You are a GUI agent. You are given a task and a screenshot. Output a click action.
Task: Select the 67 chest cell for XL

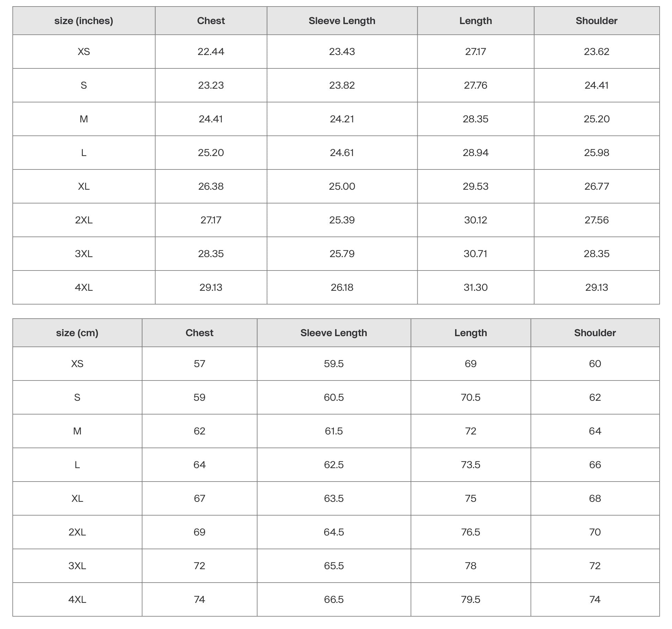coord(199,498)
